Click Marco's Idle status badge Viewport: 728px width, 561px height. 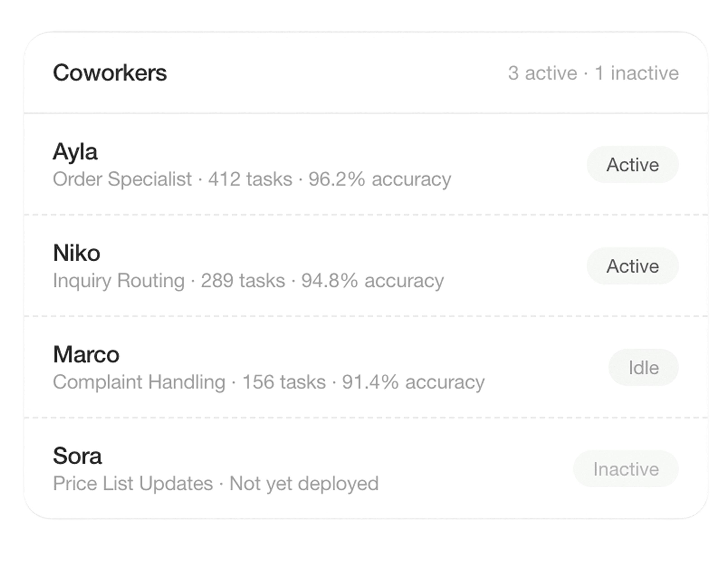(644, 368)
